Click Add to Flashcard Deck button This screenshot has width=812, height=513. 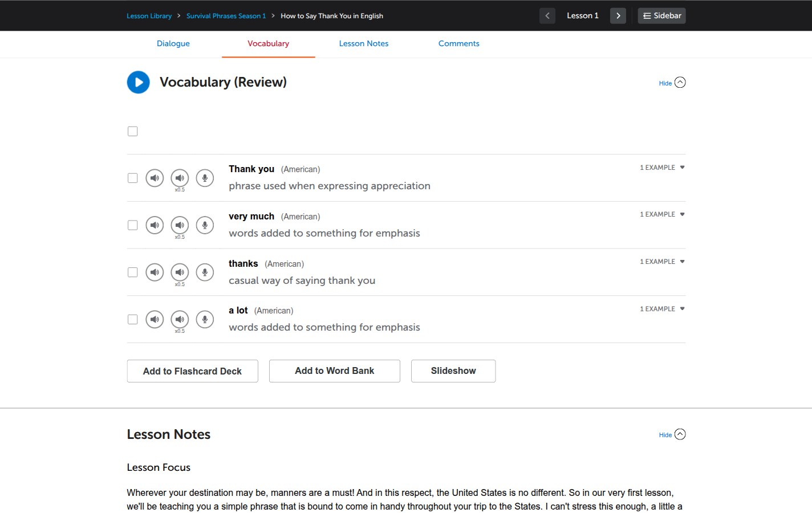pos(193,371)
